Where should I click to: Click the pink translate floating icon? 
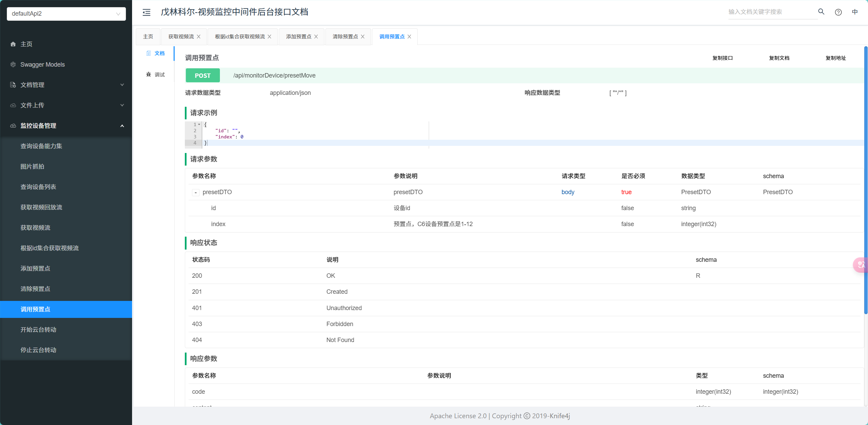coord(861,265)
